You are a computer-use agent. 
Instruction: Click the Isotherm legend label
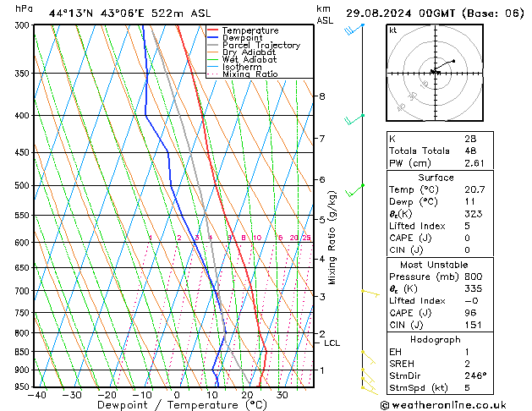click(242, 67)
